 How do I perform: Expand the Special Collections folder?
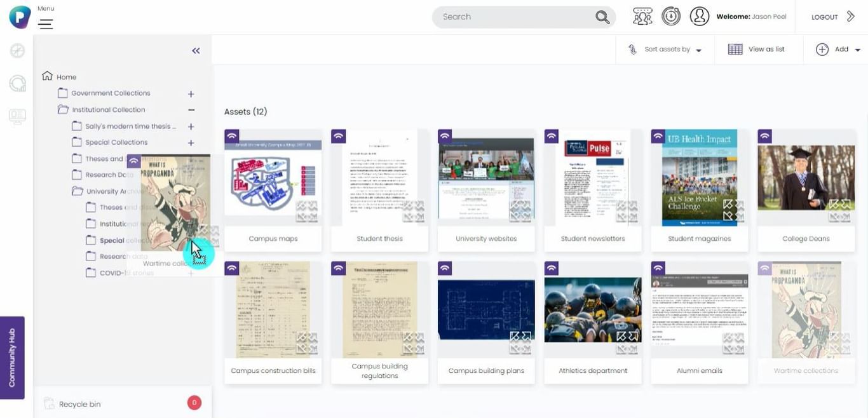191,143
